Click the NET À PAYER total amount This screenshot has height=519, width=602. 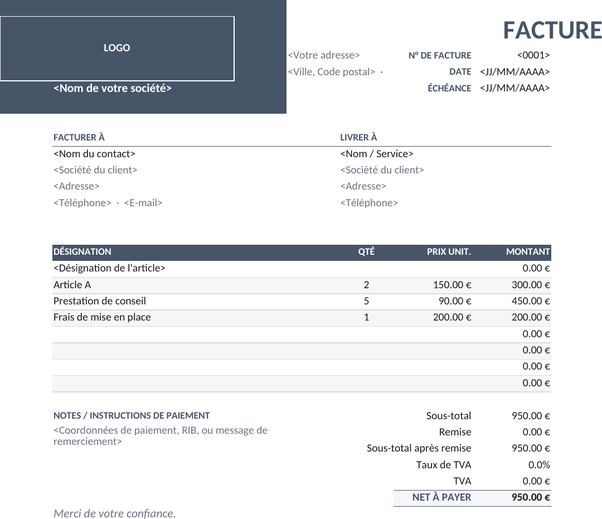point(531,498)
